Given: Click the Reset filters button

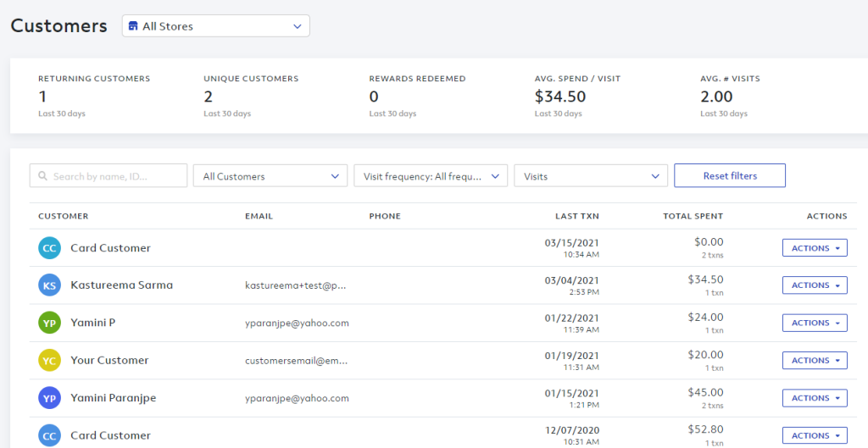Looking at the screenshot, I should click(730, 175).
